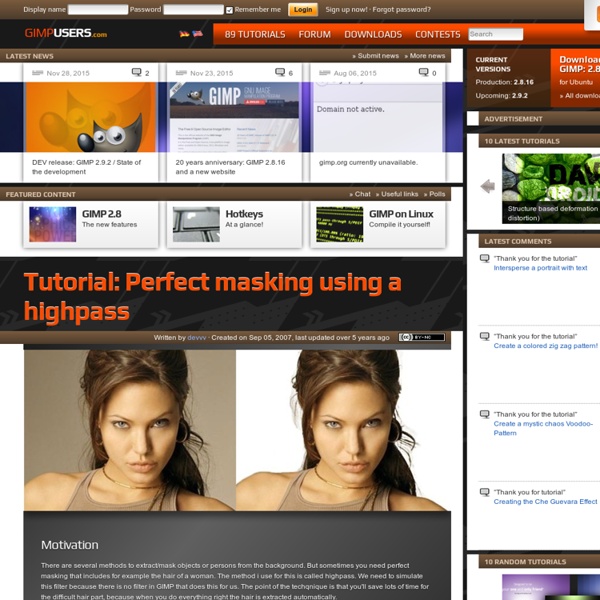Viewport: 600px width, 600px height.
Task: Open the Useful links link
Action: pos(397,194)
